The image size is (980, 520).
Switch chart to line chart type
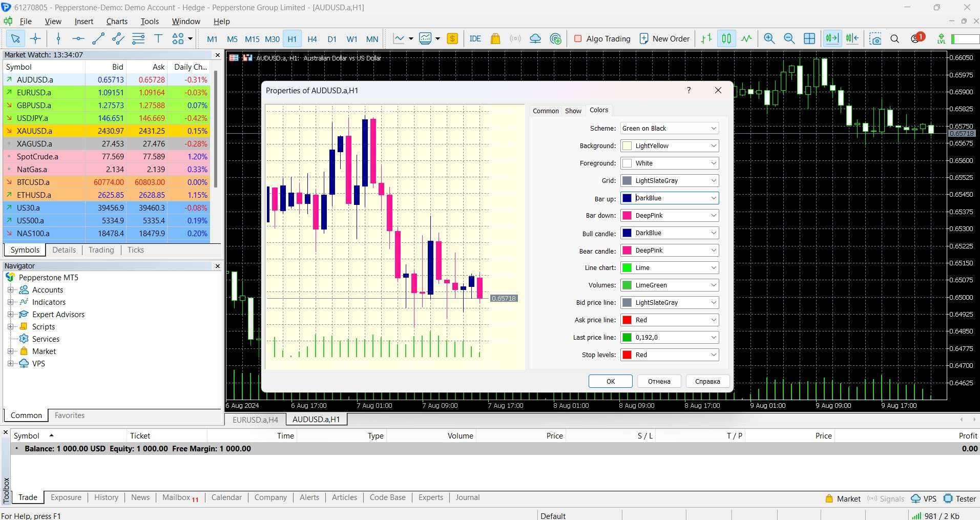tap(746, 38)
